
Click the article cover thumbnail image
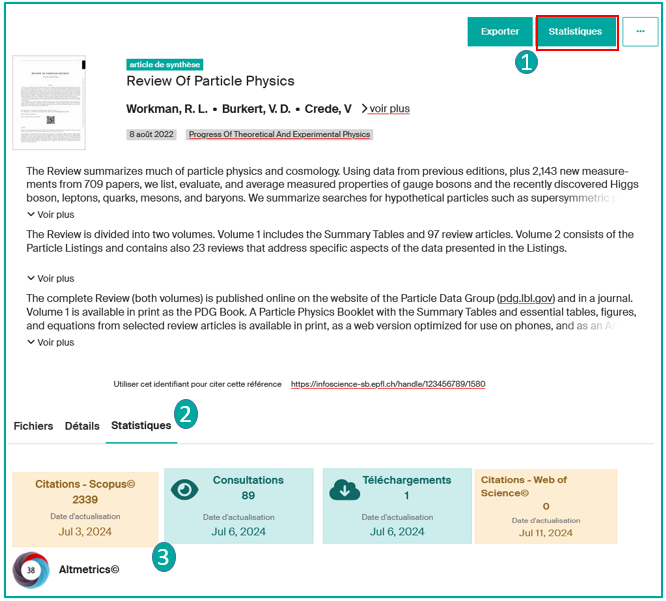[49, 102]
